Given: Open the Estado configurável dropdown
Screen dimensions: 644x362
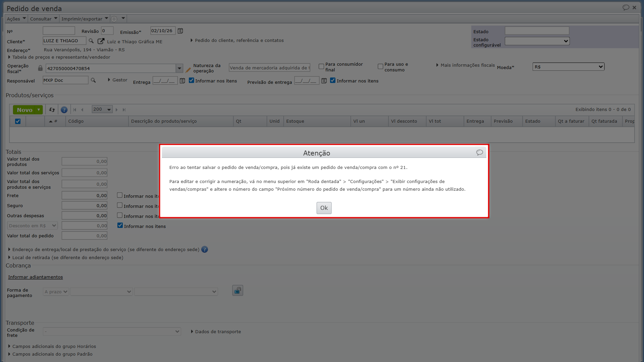Looking at the screenshot, I should coord(537,41).
